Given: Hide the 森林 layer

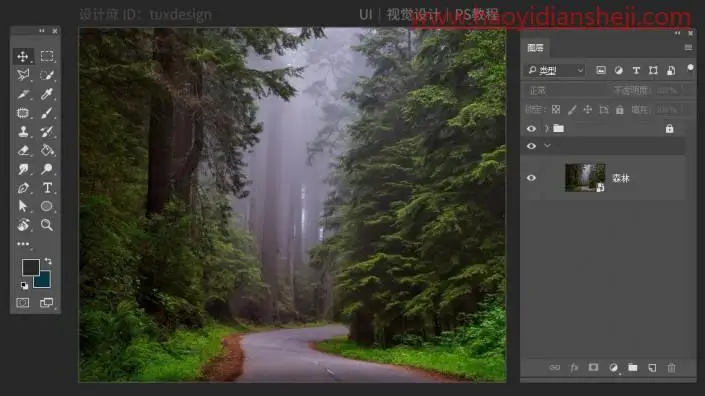Looking at the screenshot, I should click(531, 178).
